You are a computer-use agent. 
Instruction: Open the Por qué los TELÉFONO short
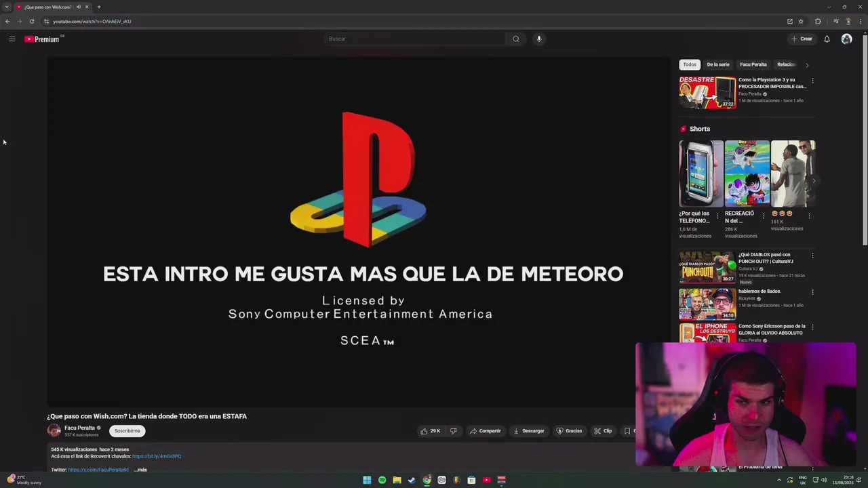(x=701, y=174)
